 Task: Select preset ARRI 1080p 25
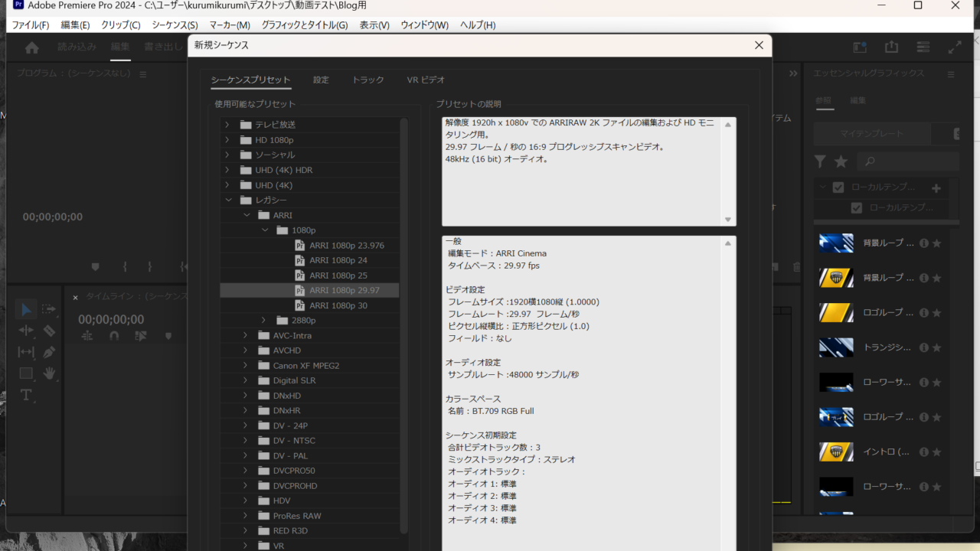(x=338, y=275)
